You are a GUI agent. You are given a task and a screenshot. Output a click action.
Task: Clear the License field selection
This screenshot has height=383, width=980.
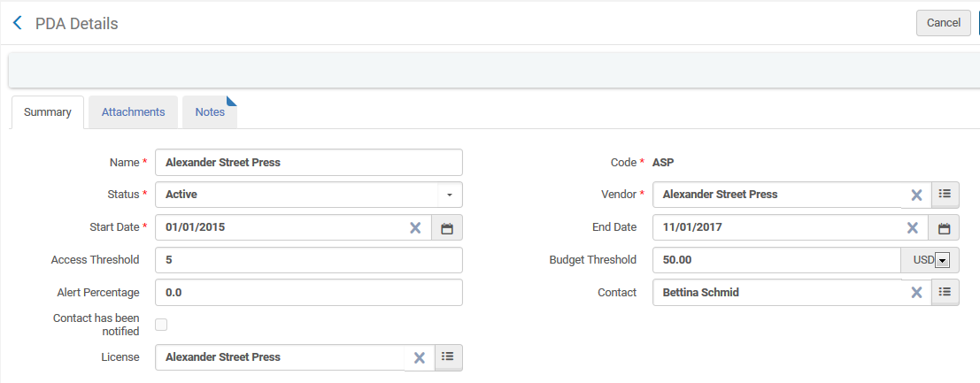pos(420,357)
